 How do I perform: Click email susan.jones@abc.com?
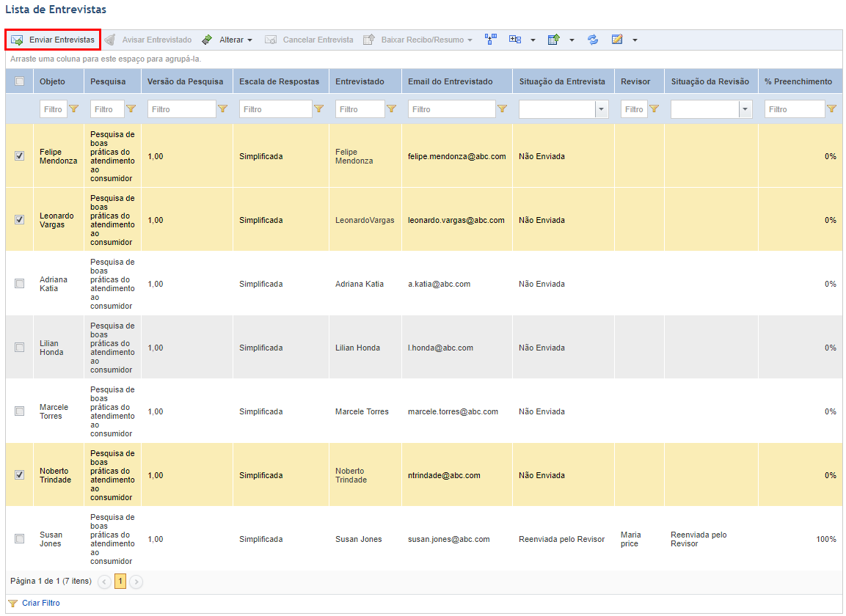449,539
